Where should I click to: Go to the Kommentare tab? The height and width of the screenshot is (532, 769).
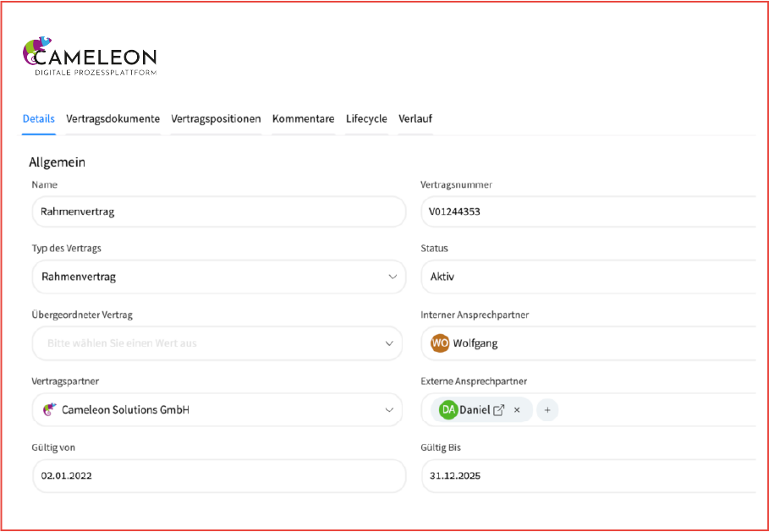tap(303, 119)
